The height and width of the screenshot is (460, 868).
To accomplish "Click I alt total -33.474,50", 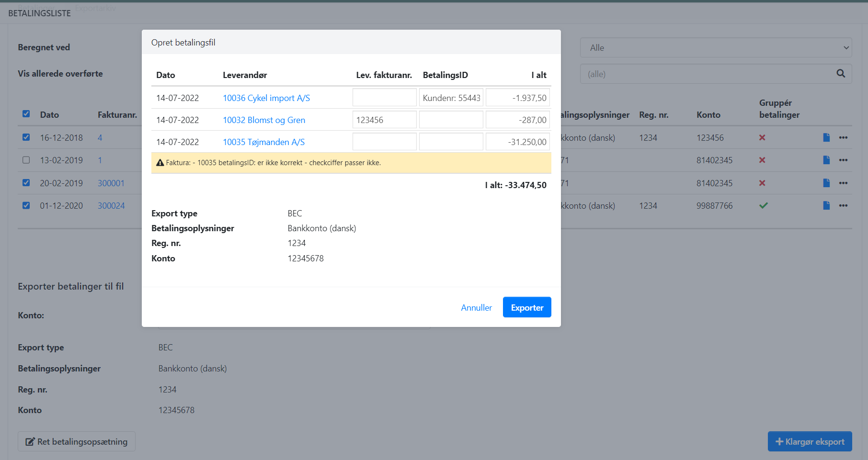I will [515, 185].
